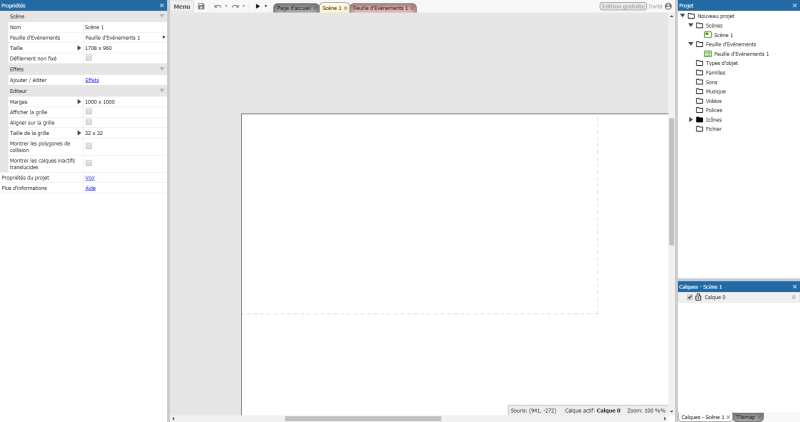
Task: Enable the Afficher la grille checkbox
Action: point(88,111)
